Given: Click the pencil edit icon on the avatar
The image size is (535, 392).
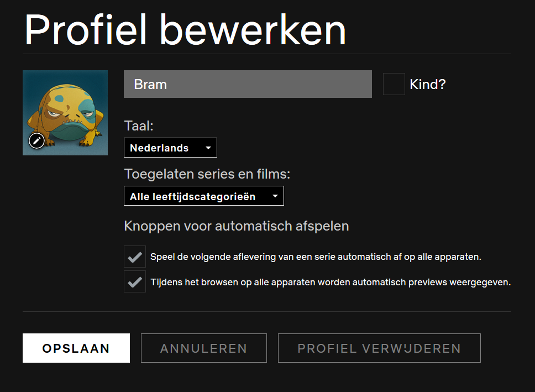Looking at the screenshot, I should [37, 140].
